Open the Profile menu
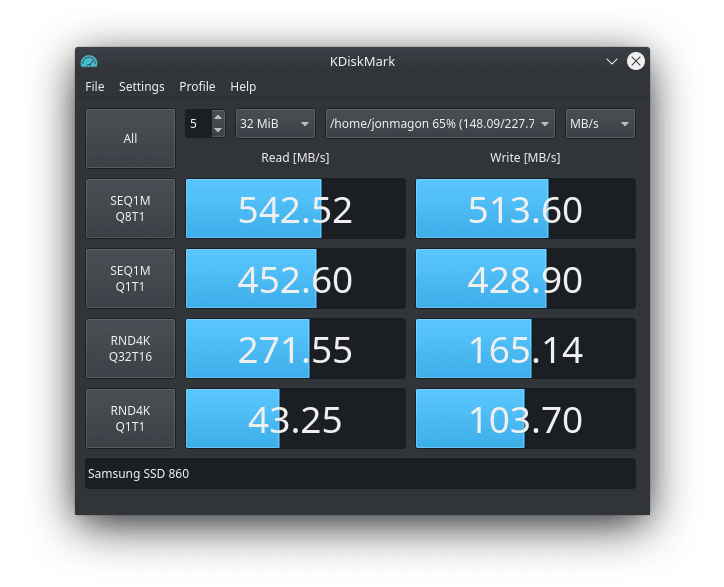724x587 pixels. coord(197,86)
